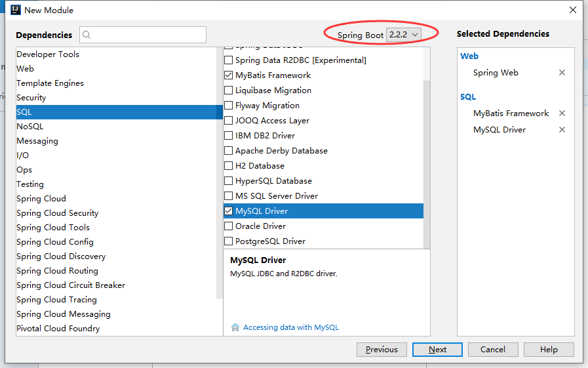Uncheck MyBatis Framework checkbox
This screenshot has width=588, height=368.
(x=228, y=75)
